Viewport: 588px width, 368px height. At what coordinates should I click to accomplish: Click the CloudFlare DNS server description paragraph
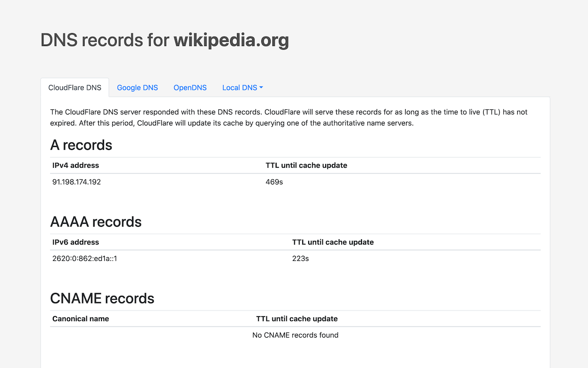pyautogui.click(x=294, y=117)
